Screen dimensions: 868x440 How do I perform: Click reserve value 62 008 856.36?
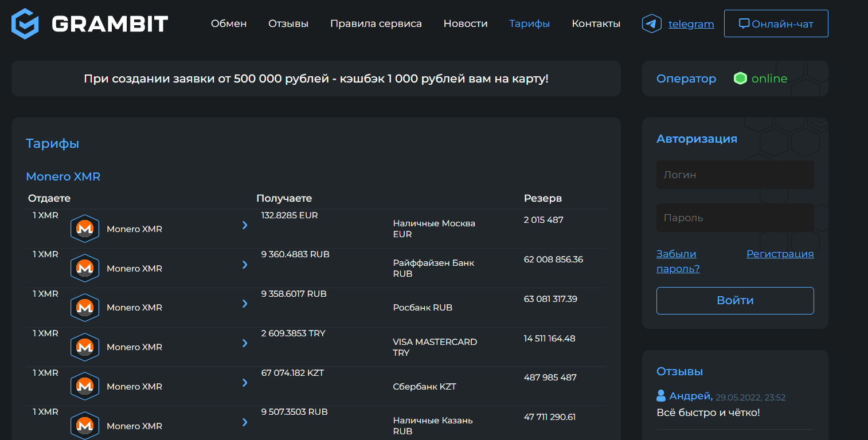tap(553, 260)
